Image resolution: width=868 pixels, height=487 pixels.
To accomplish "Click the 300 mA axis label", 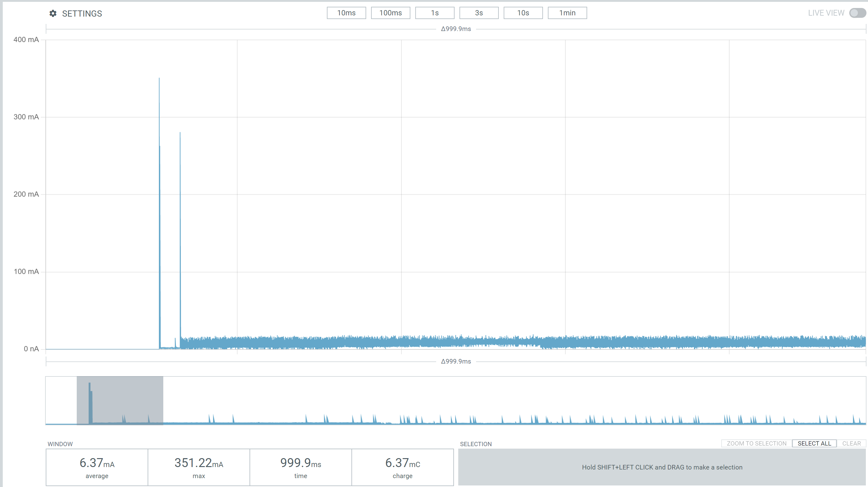I will point(26,117).
